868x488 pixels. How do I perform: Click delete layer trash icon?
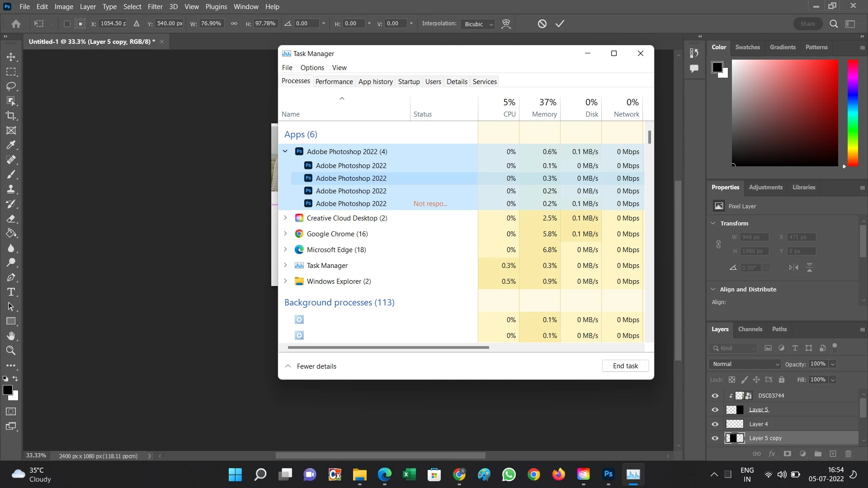848,454
